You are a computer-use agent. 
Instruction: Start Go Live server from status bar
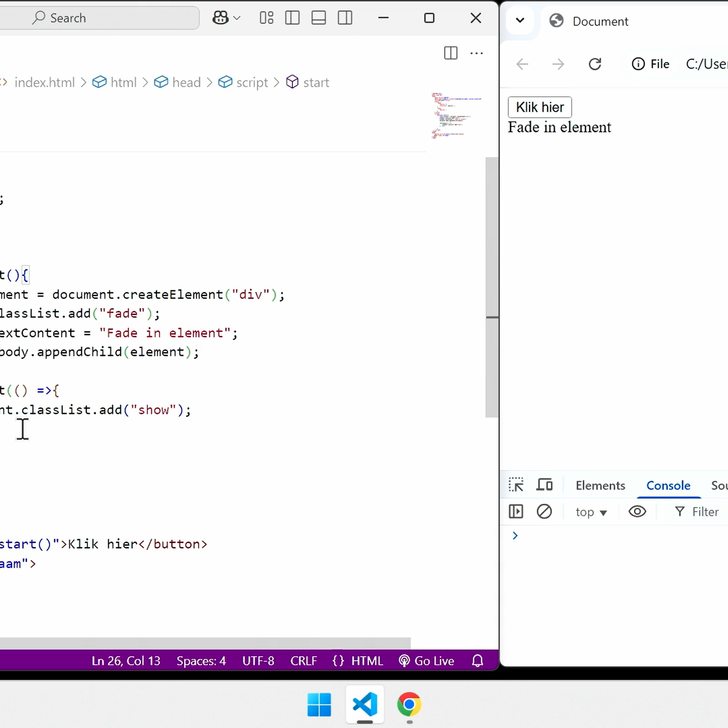pos(427,661)
